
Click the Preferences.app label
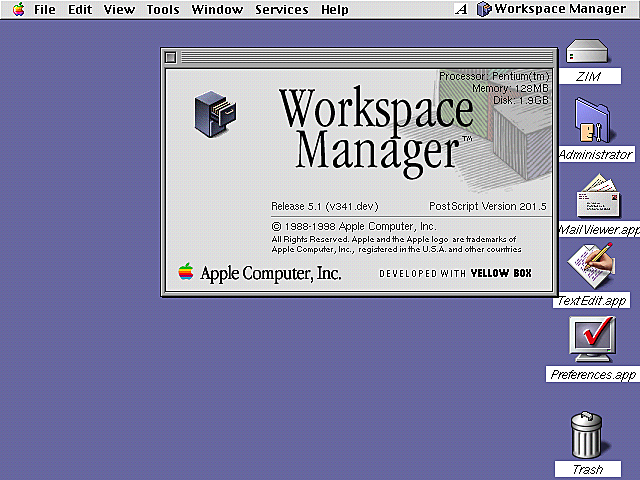click(x=593, y=374)
